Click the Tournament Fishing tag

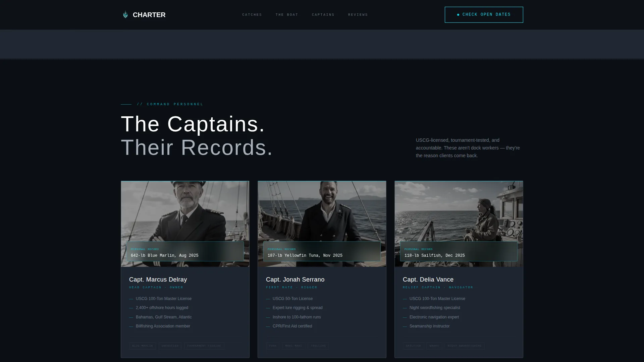pyautogui.click(x=204, y=346)
